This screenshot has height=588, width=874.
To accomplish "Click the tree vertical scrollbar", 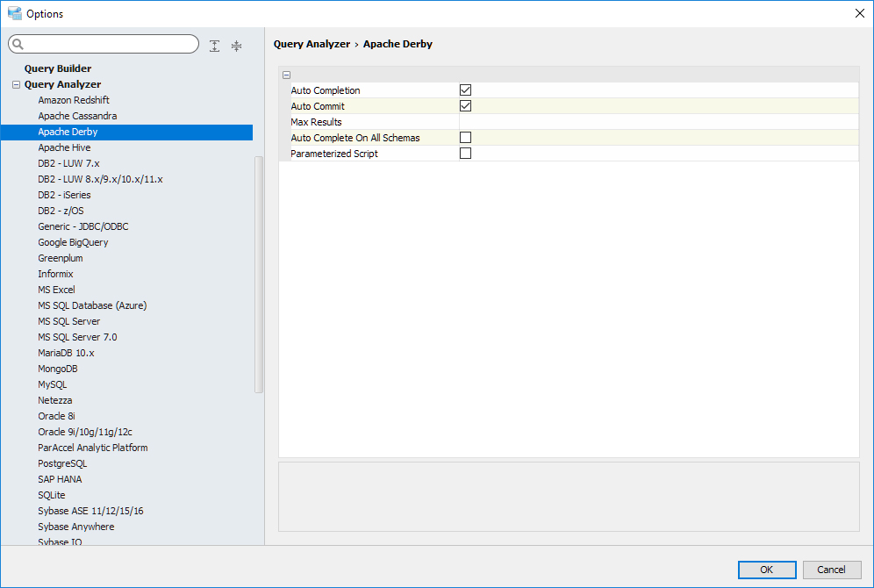I will pos(259,274).
